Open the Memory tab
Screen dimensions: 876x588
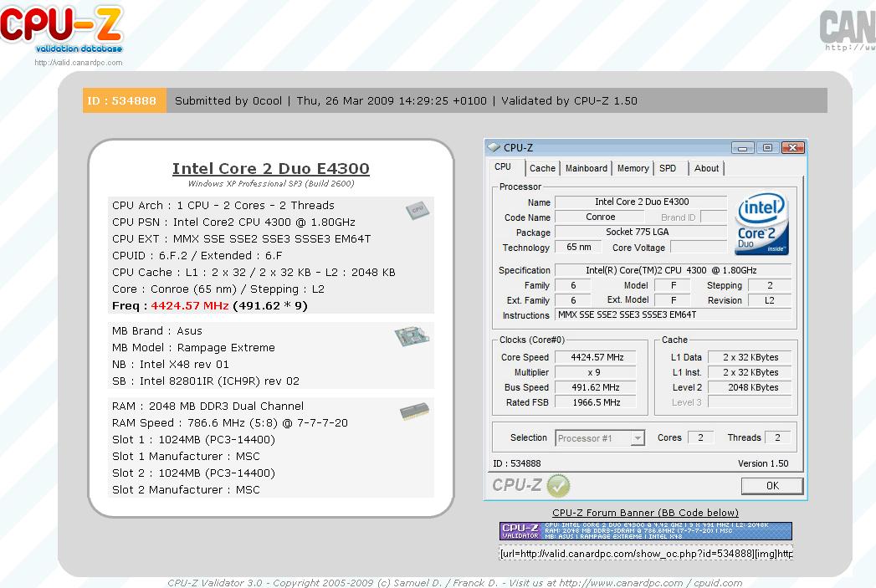(633, 168)
